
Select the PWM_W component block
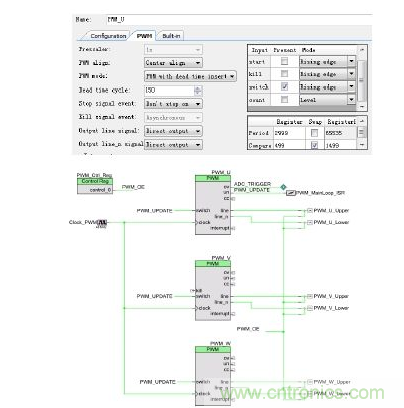pos(213,376)
